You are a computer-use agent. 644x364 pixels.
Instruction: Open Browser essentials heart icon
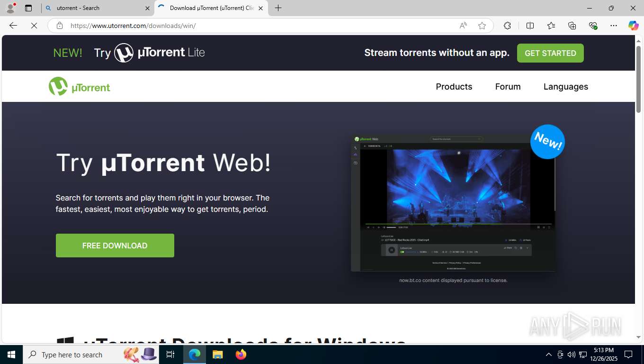pyautogui.click(x=593, y=26)
